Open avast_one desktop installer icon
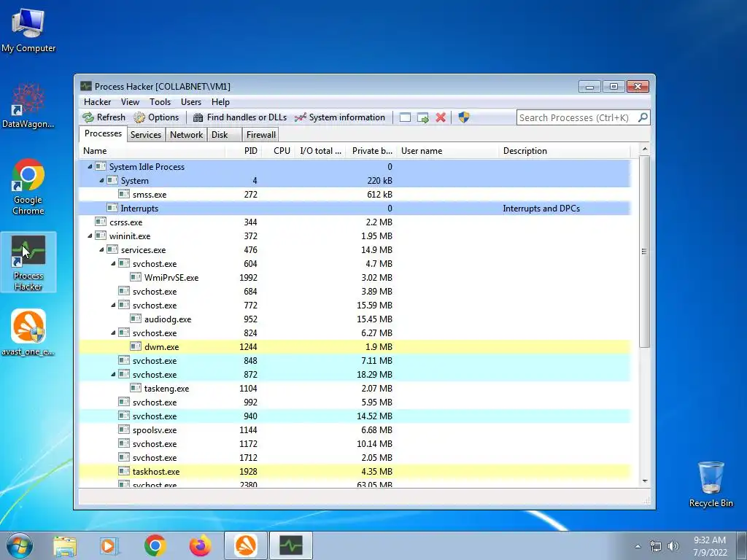 (28, 332)
